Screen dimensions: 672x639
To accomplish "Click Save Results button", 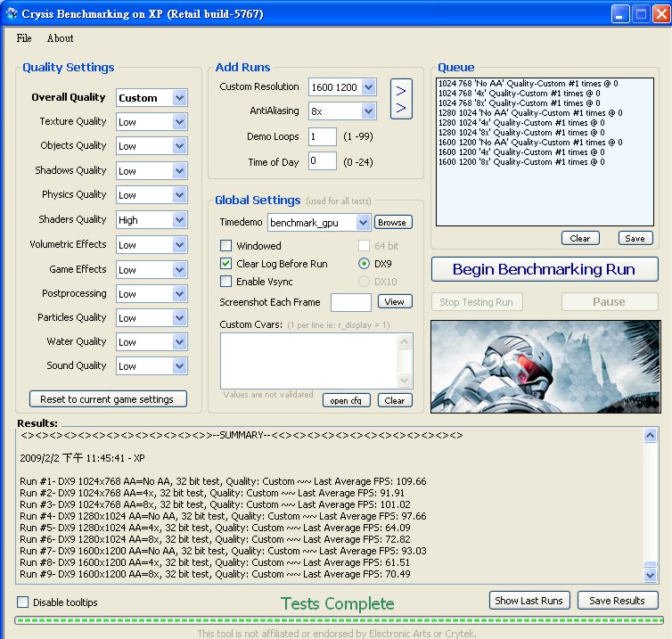I will [x=618, y=601].
